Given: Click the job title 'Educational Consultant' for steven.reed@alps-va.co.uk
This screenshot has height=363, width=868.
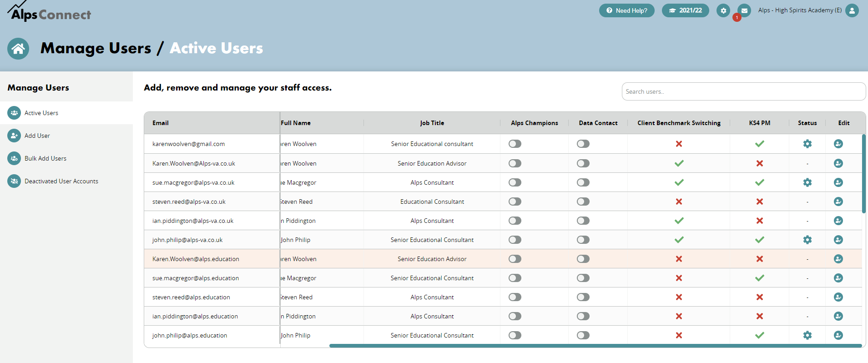Looking at the screenshot, I should 432,202.
